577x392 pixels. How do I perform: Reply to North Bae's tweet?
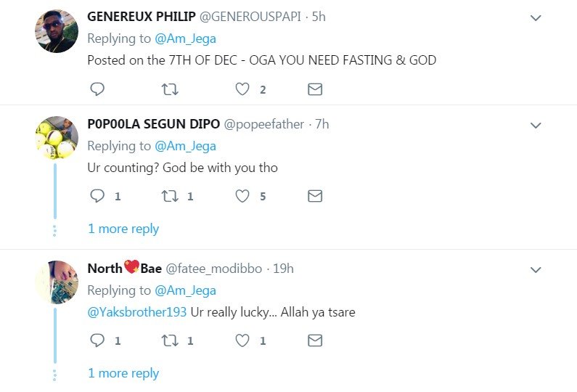point(97,340)
